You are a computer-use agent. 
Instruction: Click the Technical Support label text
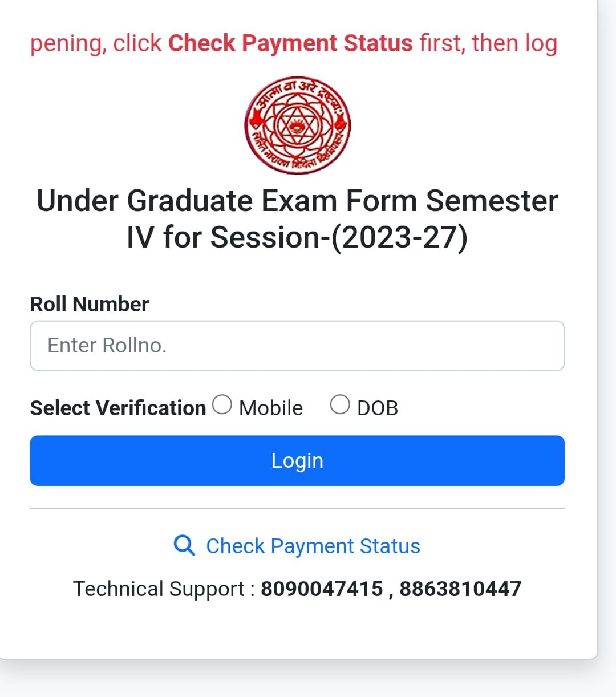(x=159, y=589)
